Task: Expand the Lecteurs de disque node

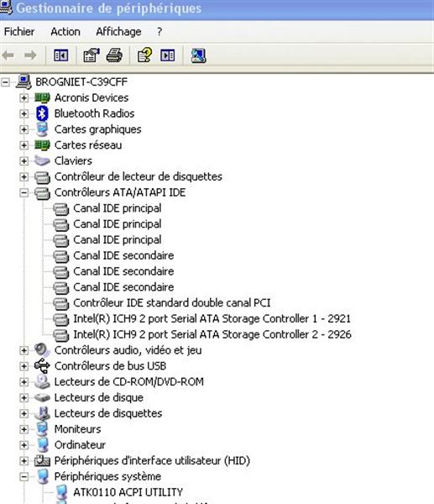Action: coord(24,397)
